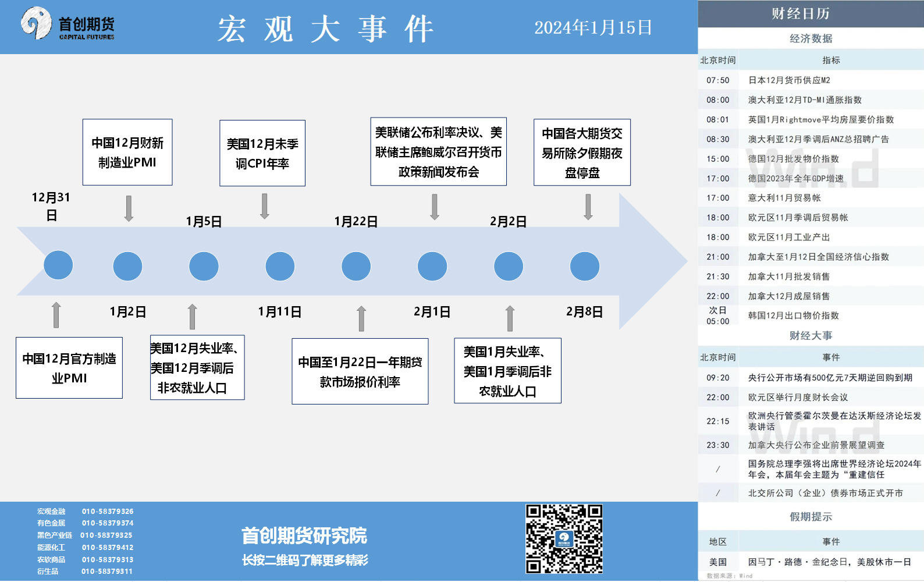Select the row 澳大利亚12月季调后ANZ总招聘广告
Image resolution: width=924 pixels, height=582 pixels.
coord(811,140)
